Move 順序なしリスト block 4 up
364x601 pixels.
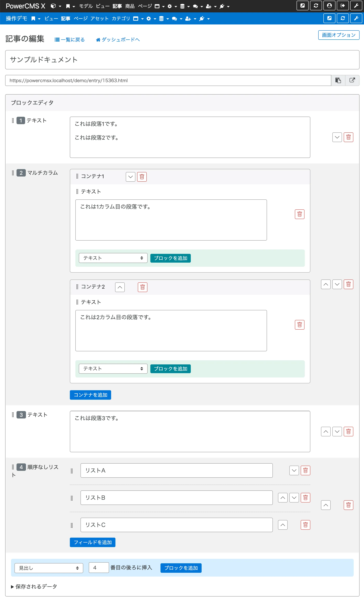point(325,505)
